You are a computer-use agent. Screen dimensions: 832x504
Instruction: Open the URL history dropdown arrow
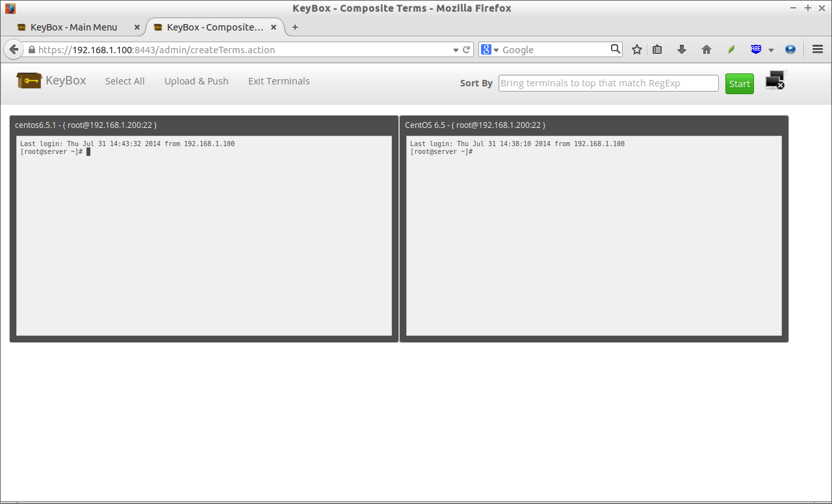(x=456, y=49)
